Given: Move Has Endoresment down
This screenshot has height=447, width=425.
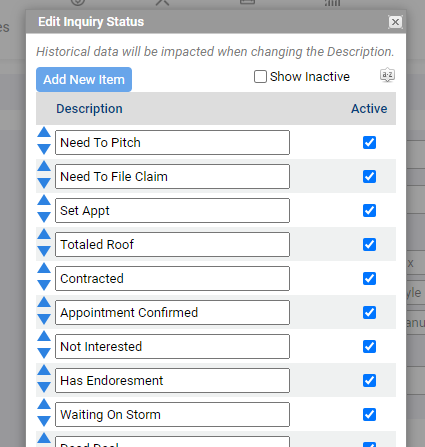Looking at the screenshot, I should (44, 387).
